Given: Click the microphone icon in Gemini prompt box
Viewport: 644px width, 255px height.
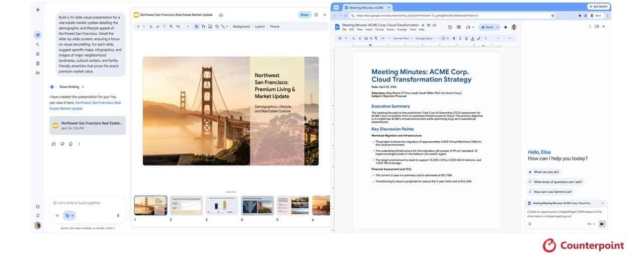Looking at the screenshot, I should pyautogui.click(x=118, y=215).
